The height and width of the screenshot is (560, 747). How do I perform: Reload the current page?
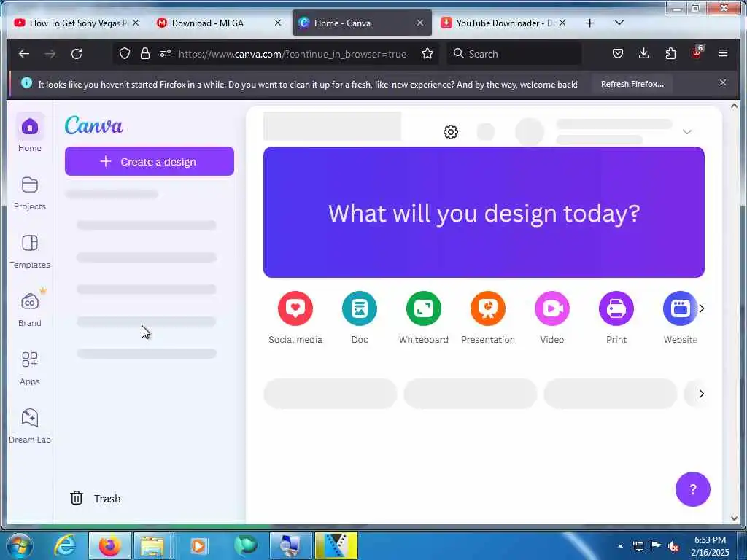pos(77,54)
